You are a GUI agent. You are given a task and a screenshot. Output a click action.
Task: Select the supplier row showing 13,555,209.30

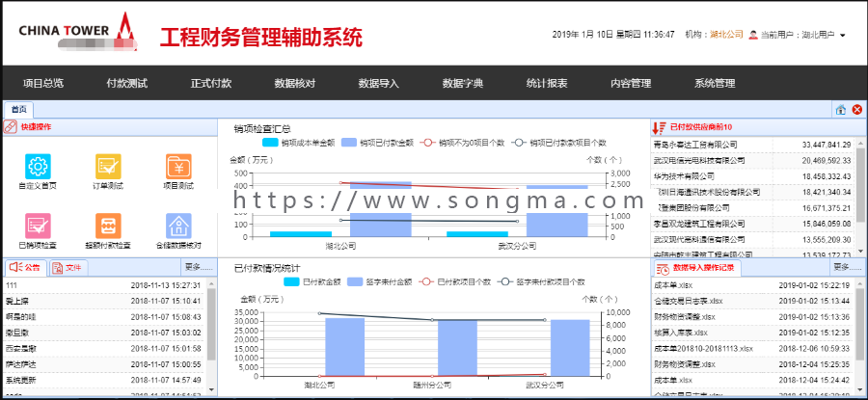pos(753,240)
